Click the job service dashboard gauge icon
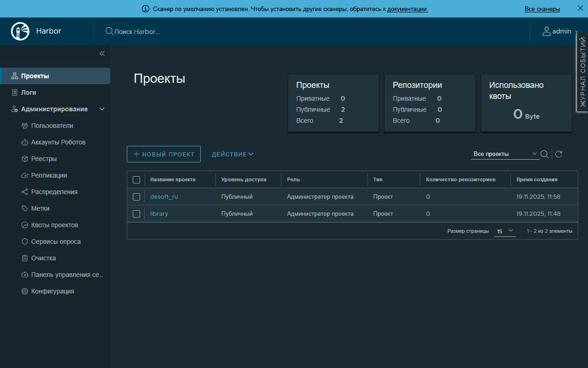This screenshot has height=368, width=588. (x=25, y=275)
